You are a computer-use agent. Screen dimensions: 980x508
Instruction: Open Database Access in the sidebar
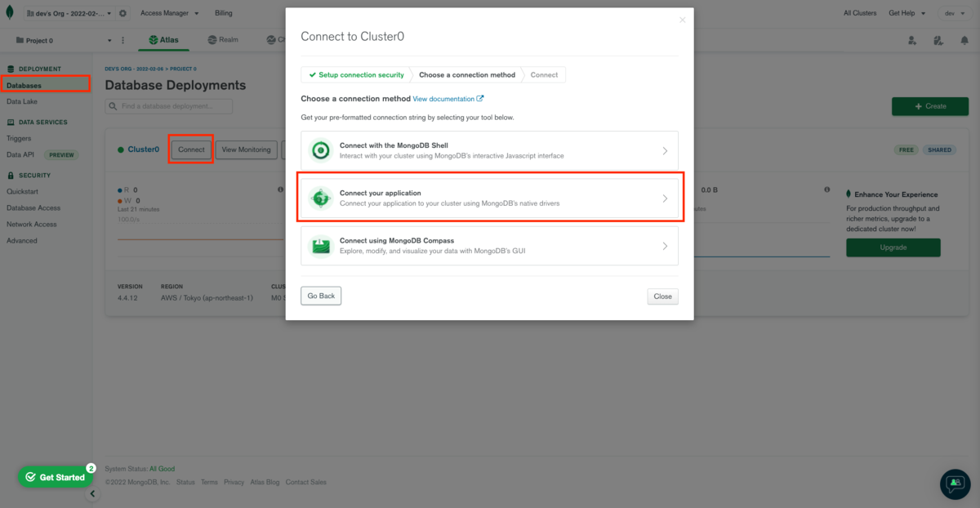tap(33, 207)
